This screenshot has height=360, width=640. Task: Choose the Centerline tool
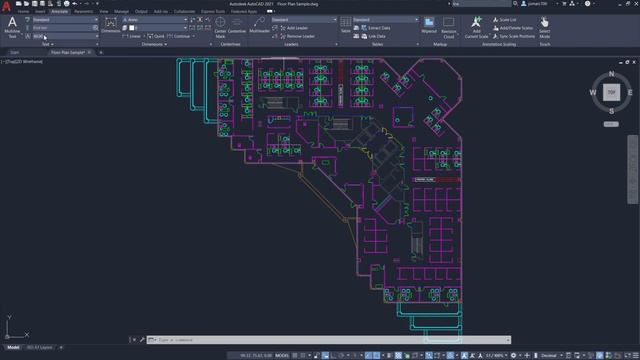click(237, 25)
